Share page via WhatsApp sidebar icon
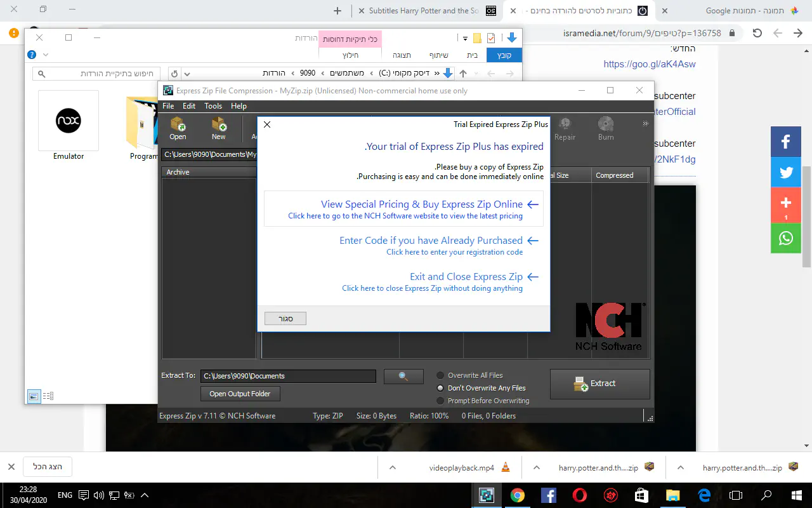Screen dimensions: 812x508 click(785, 238)
